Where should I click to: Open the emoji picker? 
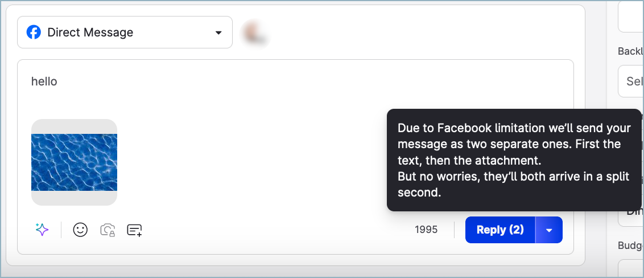click(80, 230)
